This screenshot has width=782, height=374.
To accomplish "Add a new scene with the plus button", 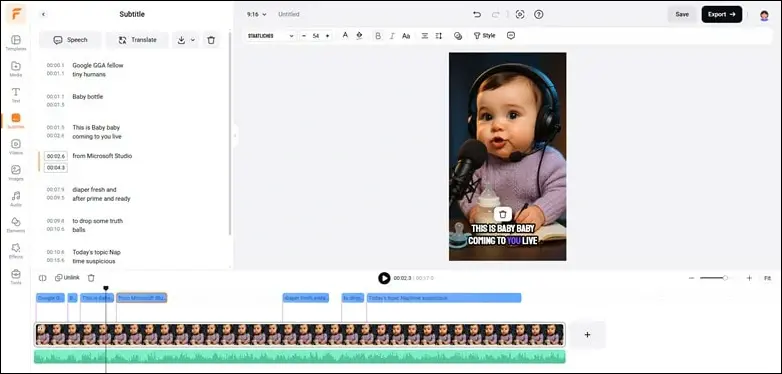I will 587,335.
